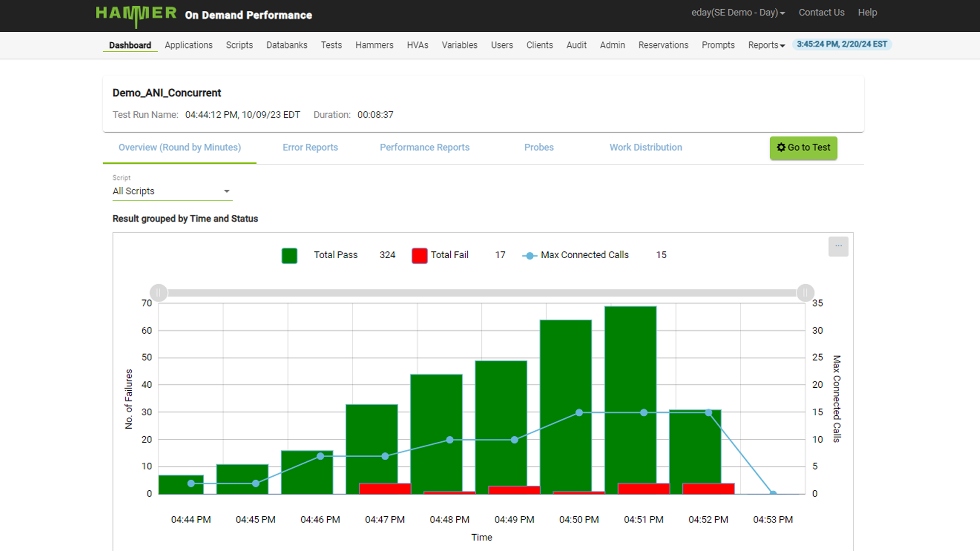Click the blue Max Connected Calls legend marker
The height and width of the screenshot is (551, 980).
point(529,255)
